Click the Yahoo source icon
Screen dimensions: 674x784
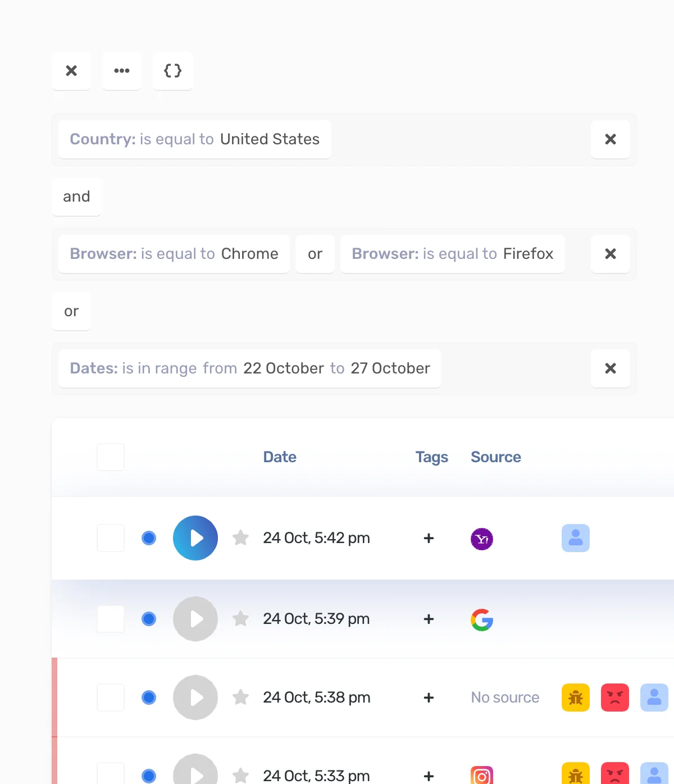click(481, 538)
